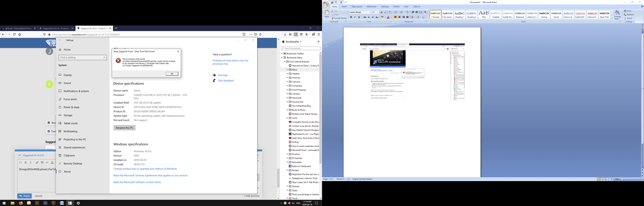Open Firefox from the taskbar

pyautogui.click(x=21, y=203)
